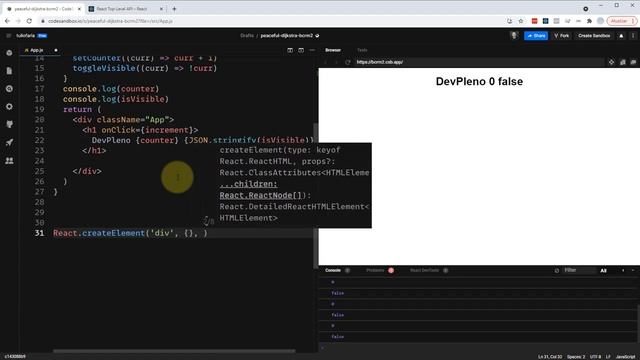Refresh the preview browser
Viewport: 640px width, 360px height.
(x=347, y=62)
